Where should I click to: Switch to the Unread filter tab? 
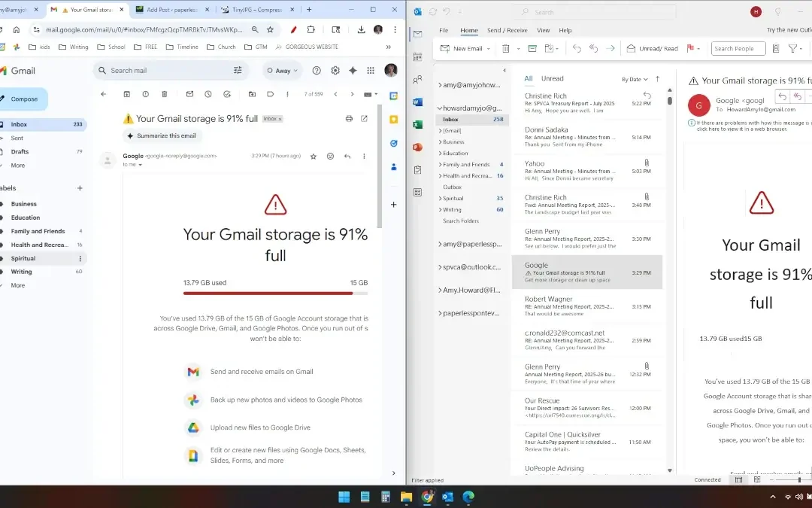(552, 79)
